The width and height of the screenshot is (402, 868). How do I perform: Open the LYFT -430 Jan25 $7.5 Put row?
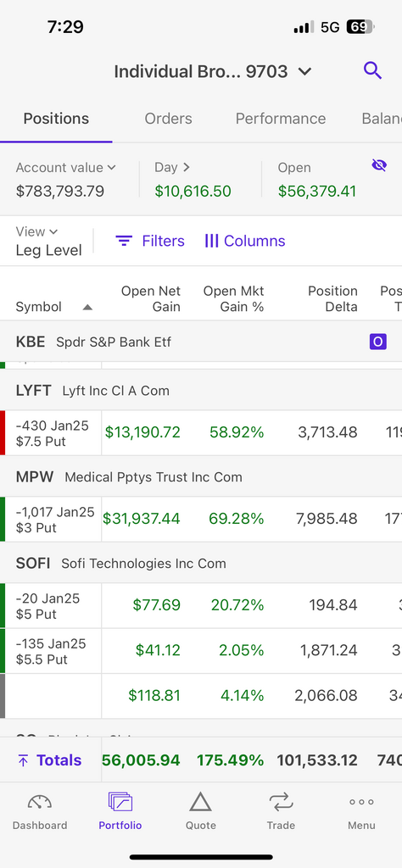201,433
